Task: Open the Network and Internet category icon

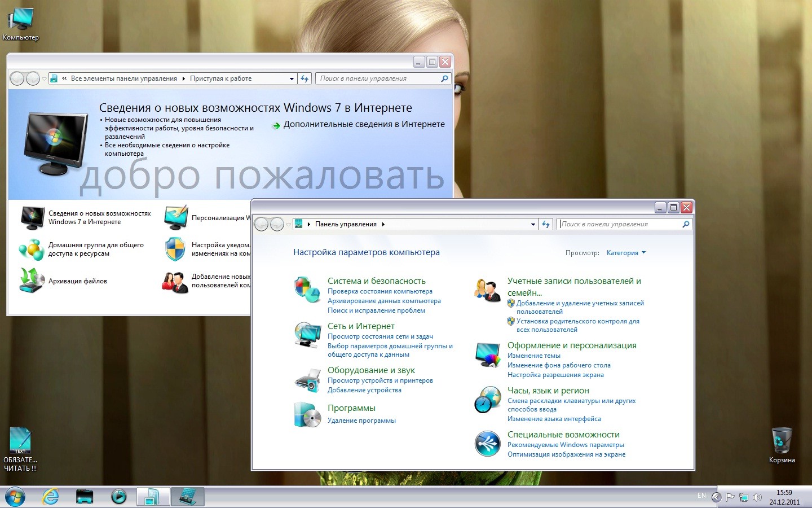Action: (307, 335)
